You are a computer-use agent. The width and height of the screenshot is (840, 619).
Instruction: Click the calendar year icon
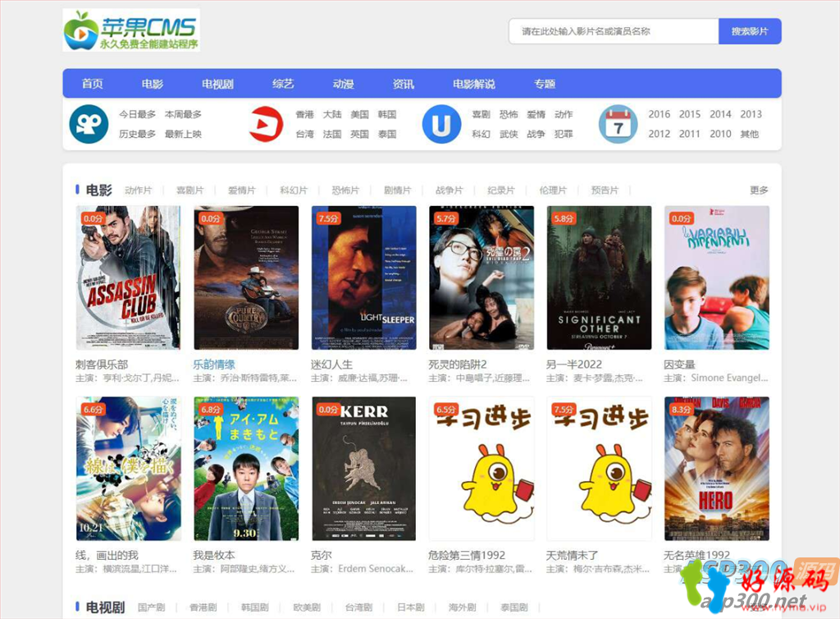pos(619,124)
